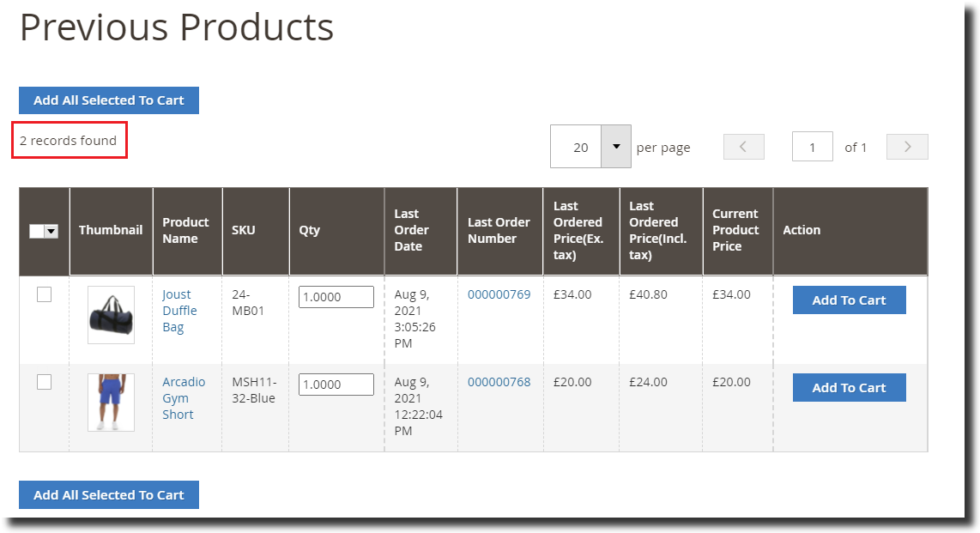
Task: Check the Joust Duffle Bag row checkbox
Action: click(x=44, y=294)
